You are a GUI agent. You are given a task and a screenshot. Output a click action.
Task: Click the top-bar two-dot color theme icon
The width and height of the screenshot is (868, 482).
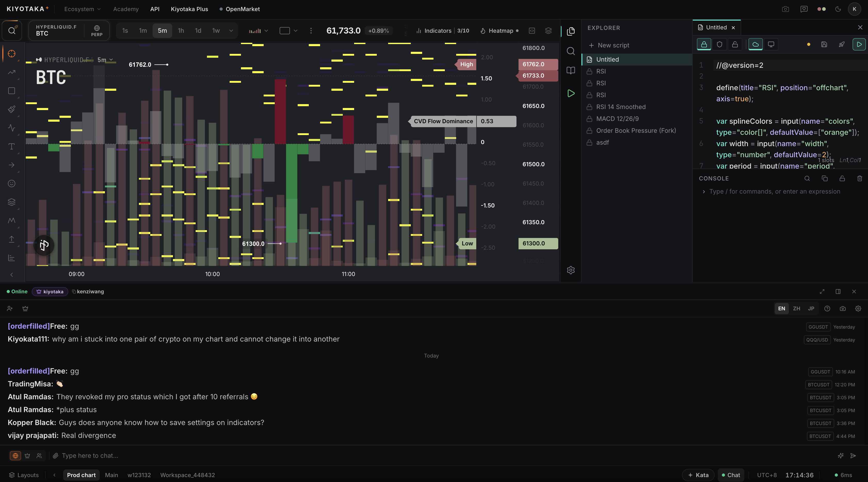[822, 9]
